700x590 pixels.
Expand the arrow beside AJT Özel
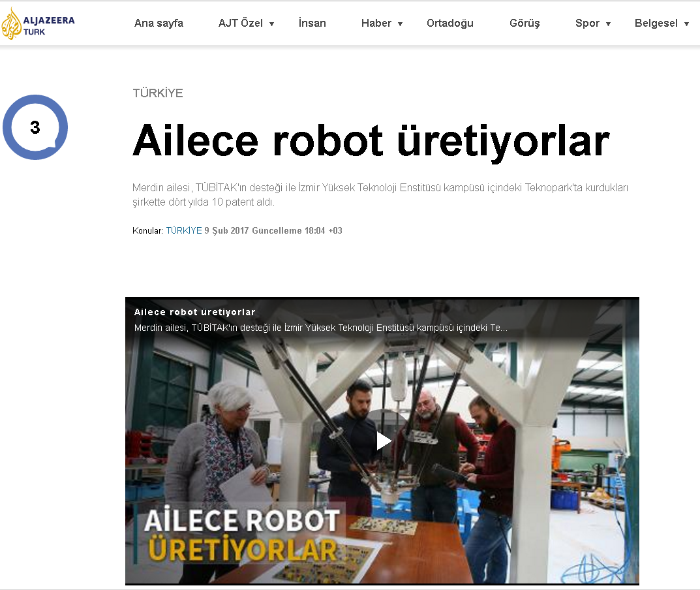[272, 24]
